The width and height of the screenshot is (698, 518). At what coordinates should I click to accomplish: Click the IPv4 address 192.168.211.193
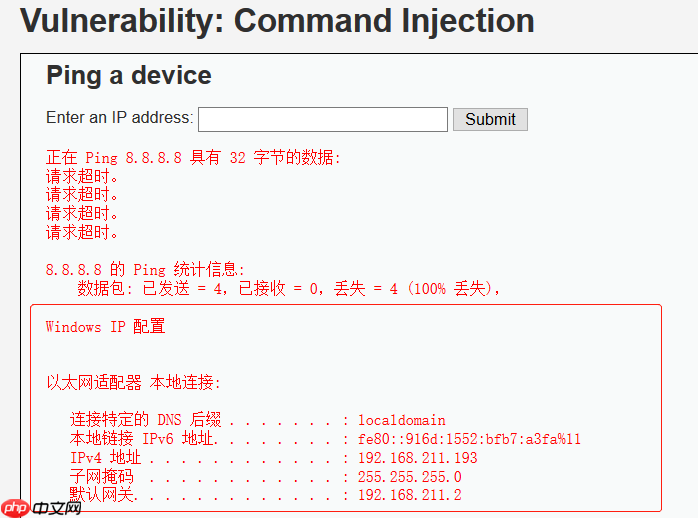point(417,458)
